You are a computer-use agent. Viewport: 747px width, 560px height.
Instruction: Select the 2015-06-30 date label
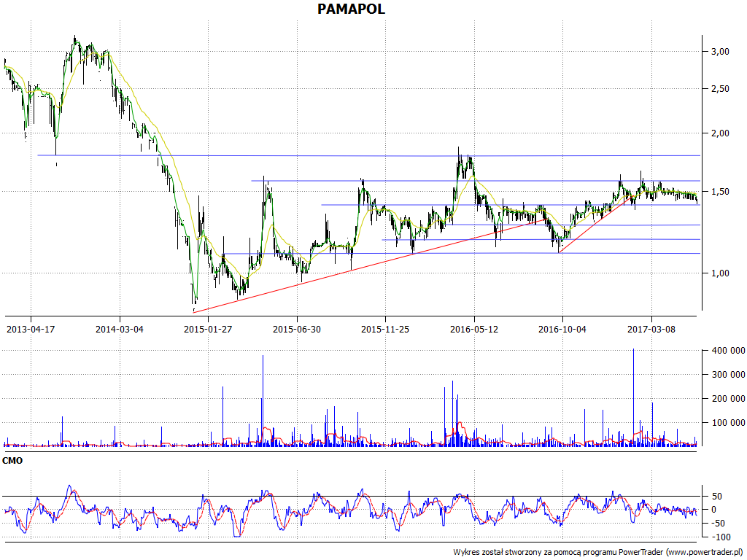(x=297, y=329)
